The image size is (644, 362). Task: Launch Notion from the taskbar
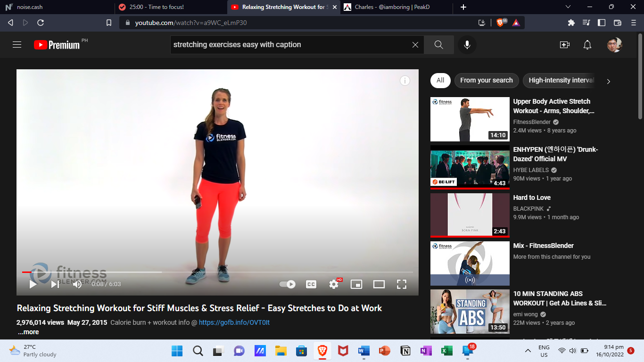(405, 351)
